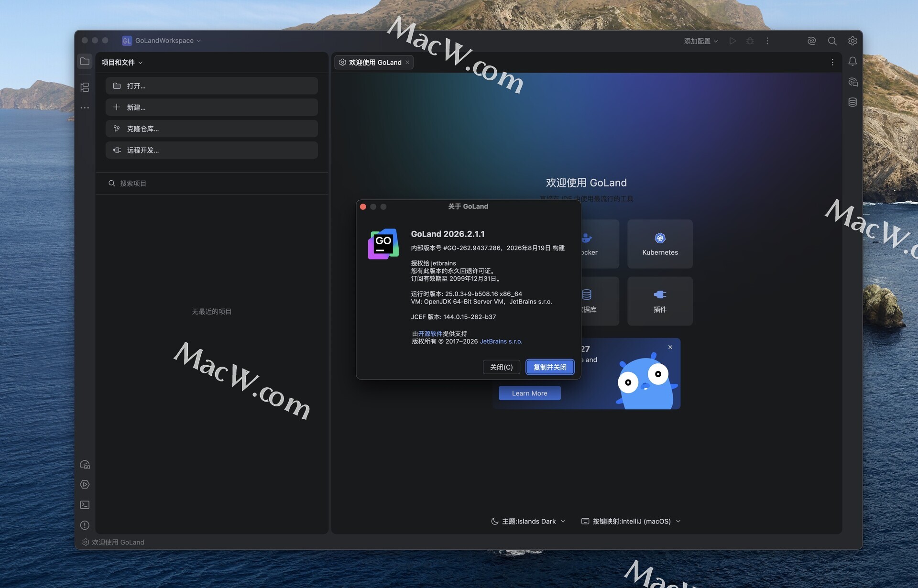The image size is (918, 588).
Task: Open editor tab options menu
Action: pyautogui.click(x=832, y=63)
